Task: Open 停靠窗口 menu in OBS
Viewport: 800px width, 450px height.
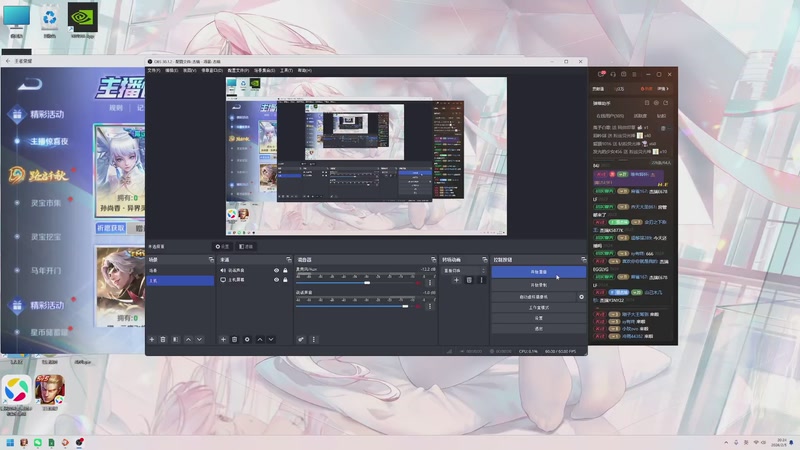Action: [x=212, y=70]
